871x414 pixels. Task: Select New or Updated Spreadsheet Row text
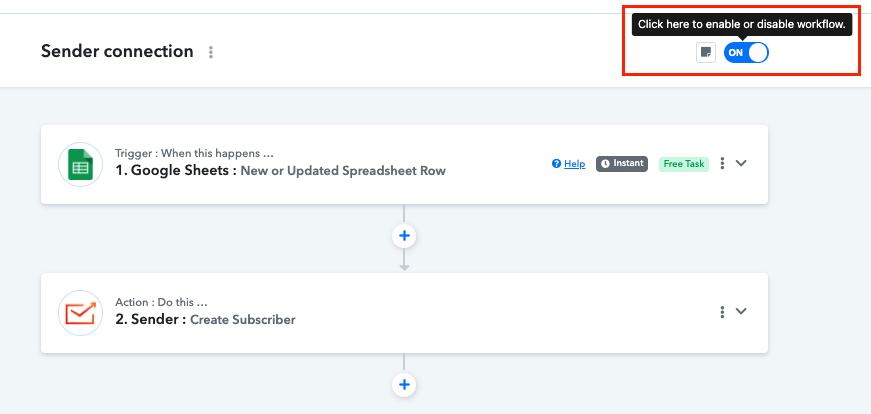click(343, 171)
